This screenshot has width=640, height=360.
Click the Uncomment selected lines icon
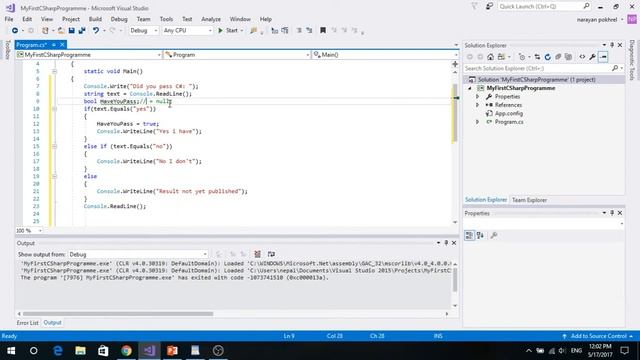coord(285,31)
